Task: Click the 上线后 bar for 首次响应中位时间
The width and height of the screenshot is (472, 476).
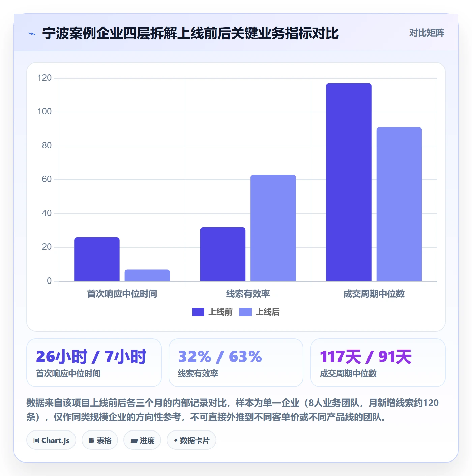Action: (x=147, y=275)
